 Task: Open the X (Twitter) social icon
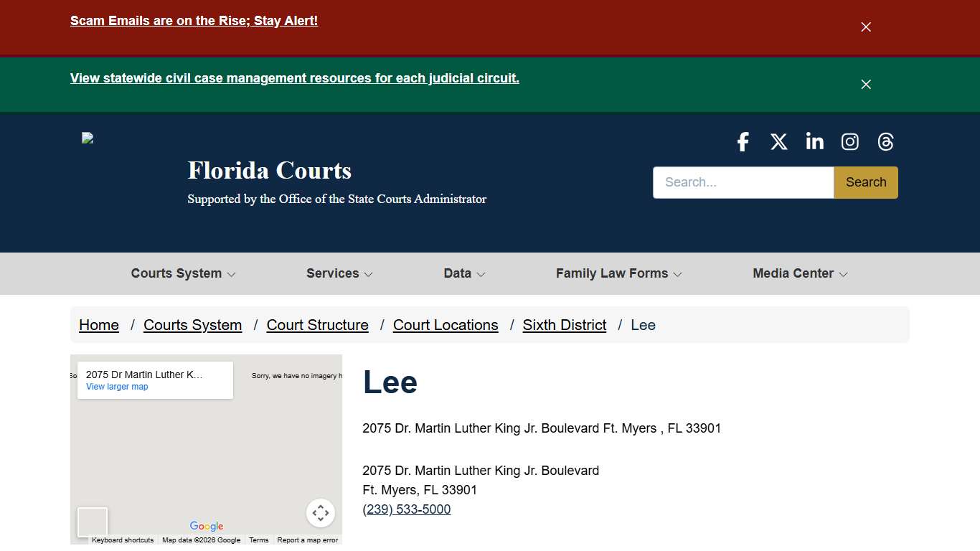[x=778, y=141]
